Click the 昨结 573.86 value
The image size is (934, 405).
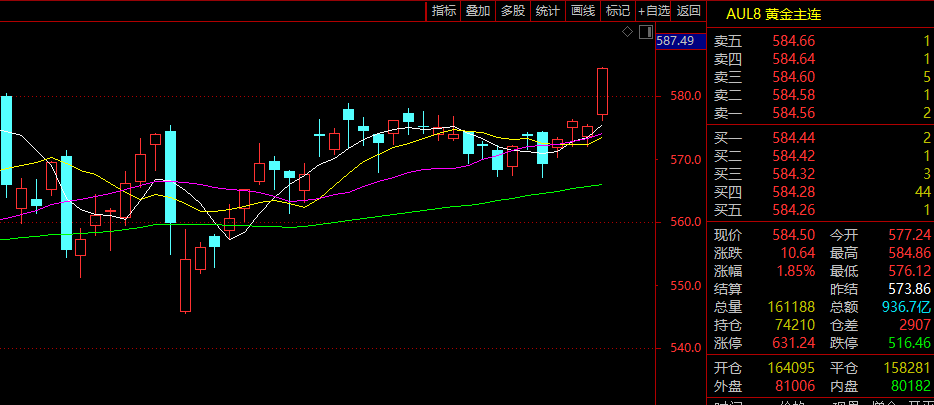click(909, 289)
